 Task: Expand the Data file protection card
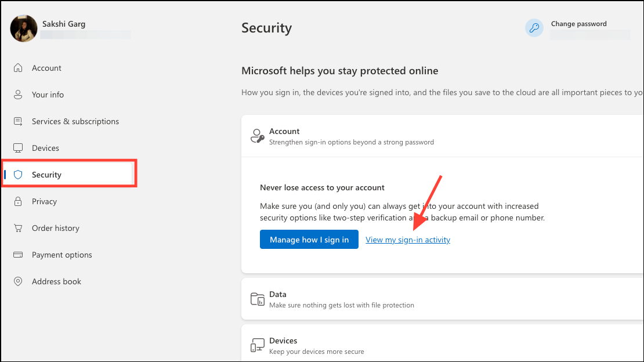coord(441,299)
